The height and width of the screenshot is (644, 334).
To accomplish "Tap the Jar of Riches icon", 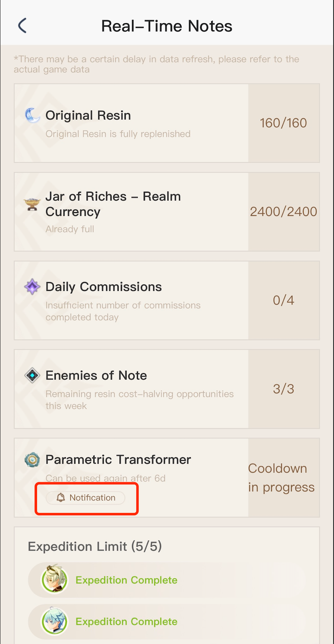I will [32, 204].
